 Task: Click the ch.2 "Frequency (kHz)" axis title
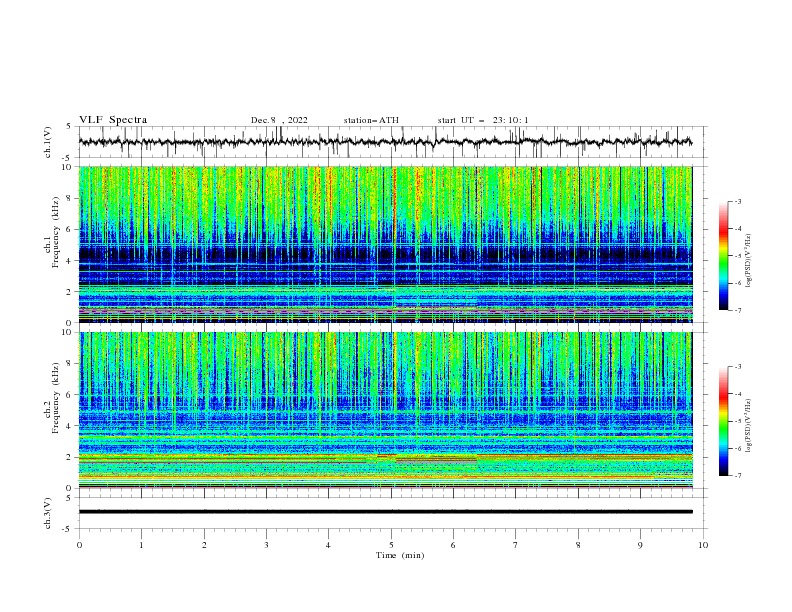(55, 398)
